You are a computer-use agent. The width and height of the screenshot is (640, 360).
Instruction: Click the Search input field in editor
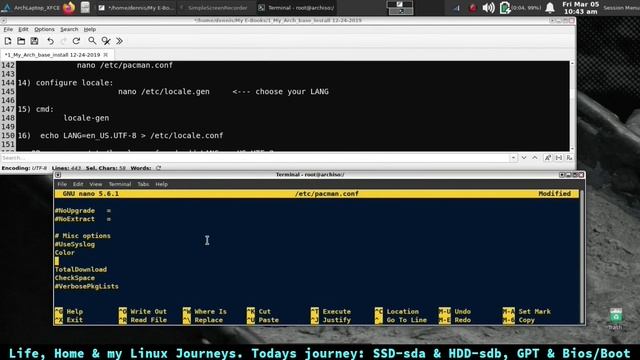click(x=255, y=158)
